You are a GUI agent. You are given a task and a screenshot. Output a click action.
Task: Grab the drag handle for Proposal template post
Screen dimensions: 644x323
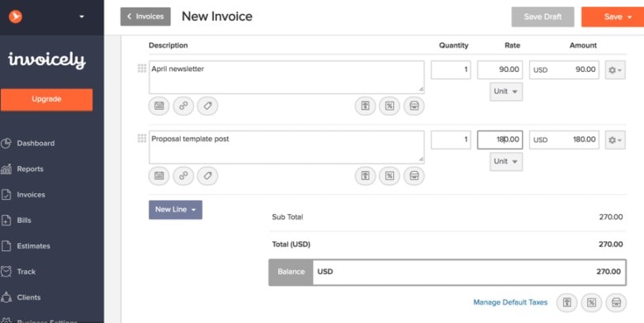(142, 138)
